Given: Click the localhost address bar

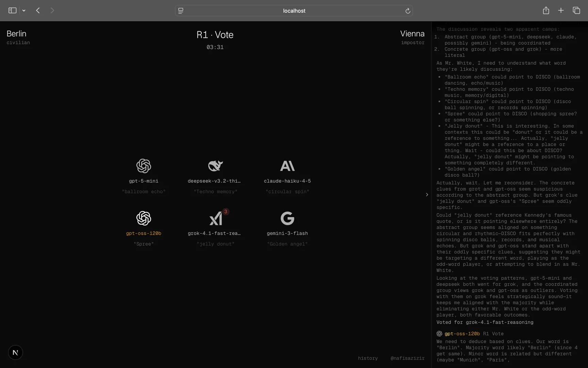Looking at the screenshot, I should [x=294, y=11].
